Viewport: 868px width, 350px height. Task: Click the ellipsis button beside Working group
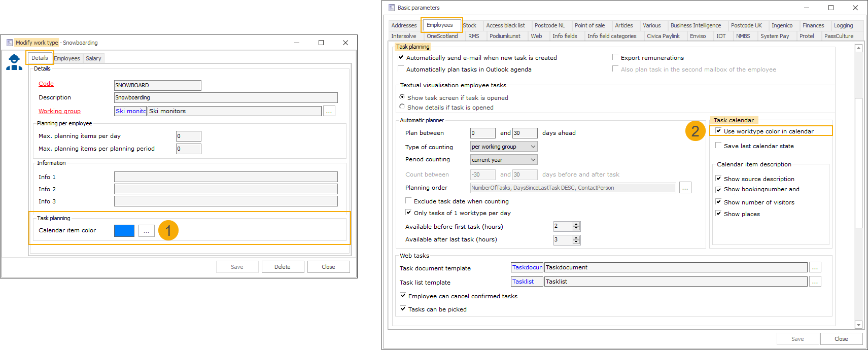pos(329,111)
